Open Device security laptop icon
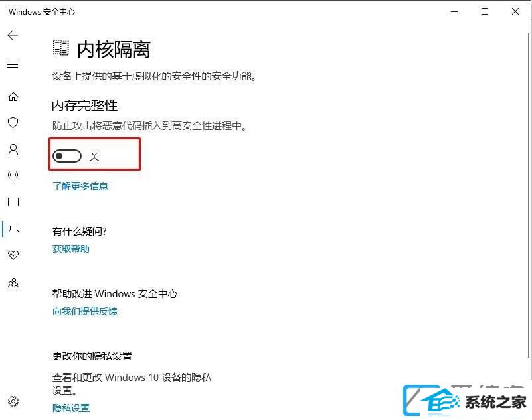This screenshot has width=532, height=420. 13,229
